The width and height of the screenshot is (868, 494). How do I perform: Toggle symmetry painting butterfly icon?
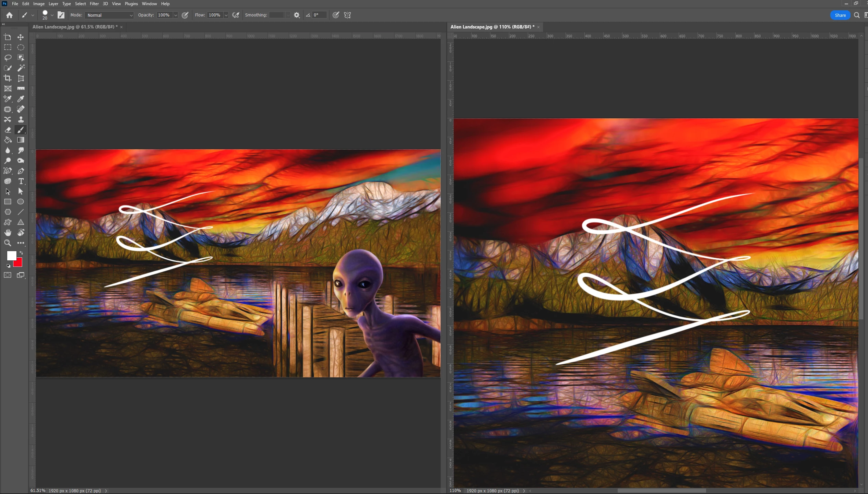(347, 15)
